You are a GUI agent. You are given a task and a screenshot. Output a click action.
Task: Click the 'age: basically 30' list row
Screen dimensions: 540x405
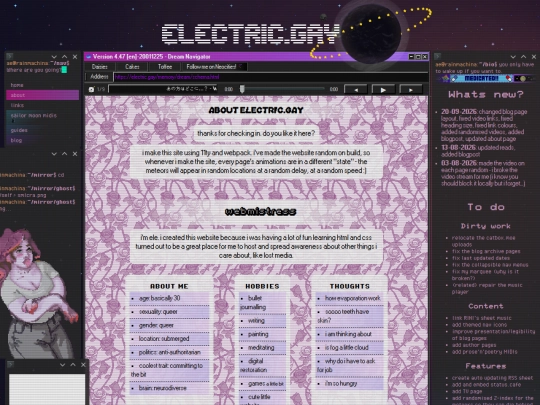tap(169, 298)
